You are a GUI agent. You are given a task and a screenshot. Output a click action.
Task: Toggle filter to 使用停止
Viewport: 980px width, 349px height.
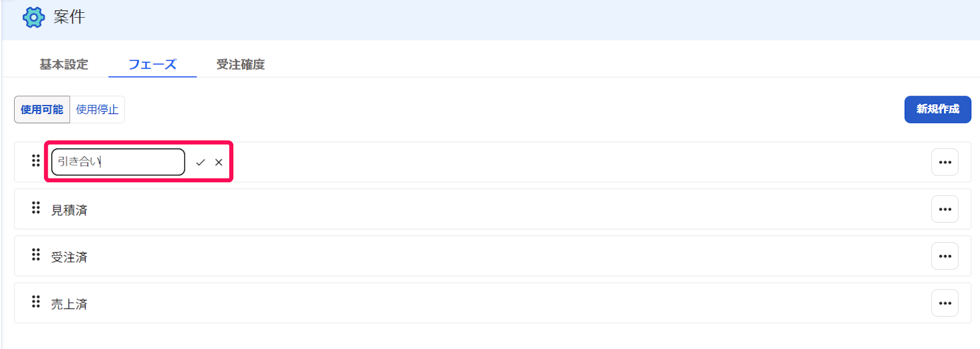click(x=97, y=110)
